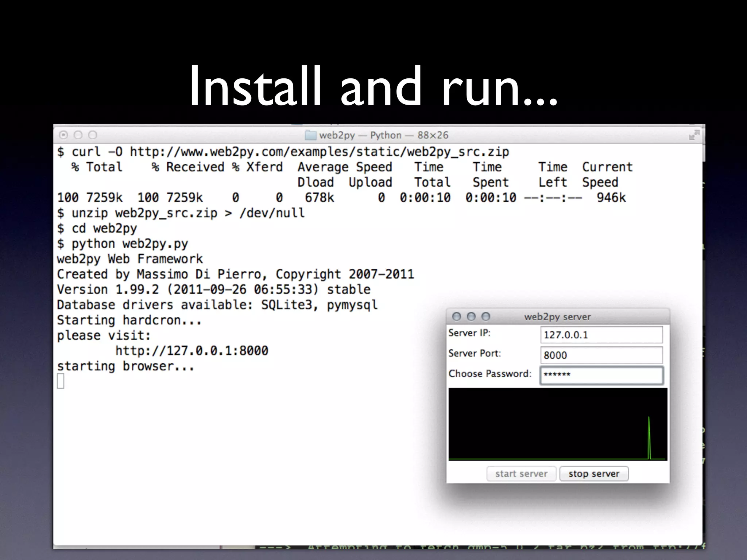Click the 'Created by Massimo Di Pierro' line
747x560 pixels.
tap(236, 274)
